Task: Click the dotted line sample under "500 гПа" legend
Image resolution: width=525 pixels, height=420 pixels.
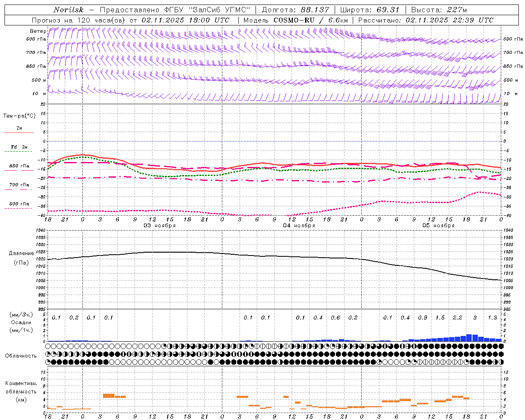Action: (18, 209)
